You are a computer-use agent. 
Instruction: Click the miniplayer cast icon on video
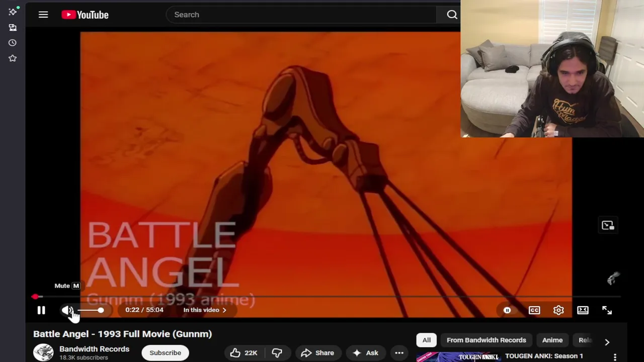tap(608, 225)
